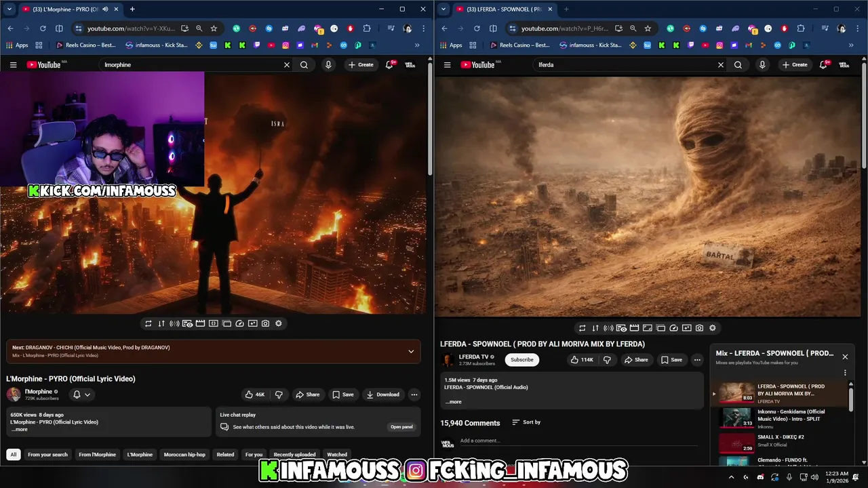Image resolution: width=868 pixels, height=488 pixels.
Task: Subscribe to LFERDA TV channel
Action: (x=522, y=360)
